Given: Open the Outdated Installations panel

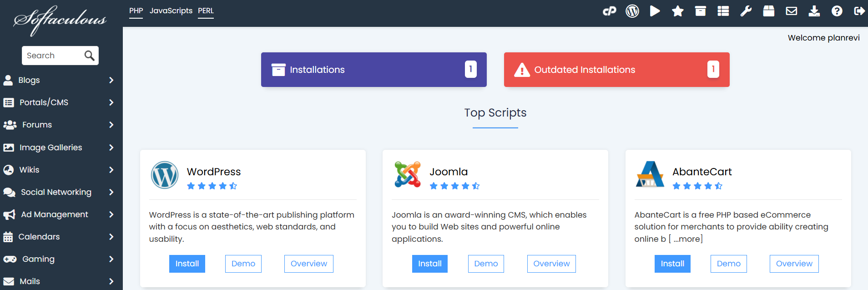Looking at the screenshot, I should tap(617, 70).
